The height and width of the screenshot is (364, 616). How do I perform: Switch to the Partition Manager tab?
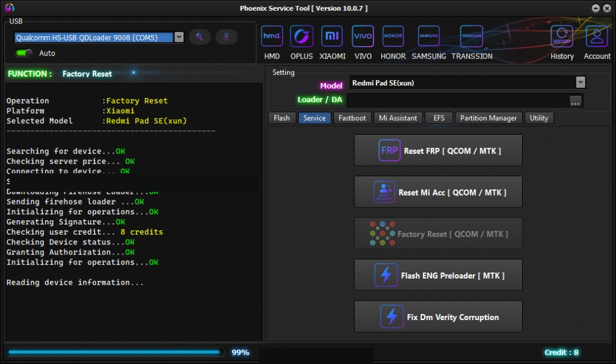(488, 118)
